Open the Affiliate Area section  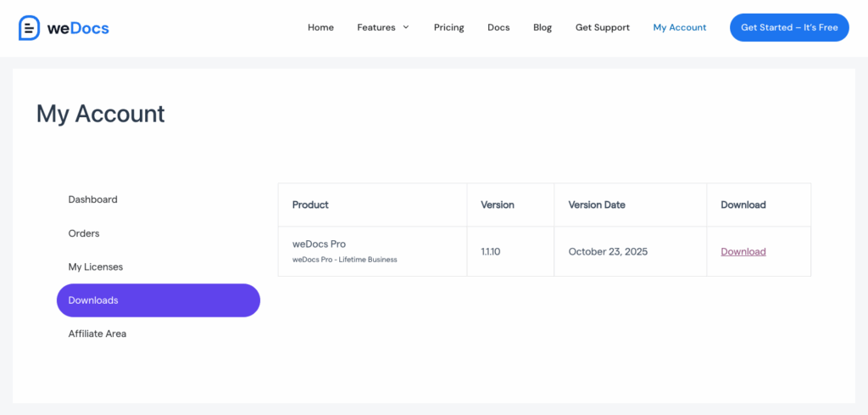pyautogui.click(x=97, y=334)
